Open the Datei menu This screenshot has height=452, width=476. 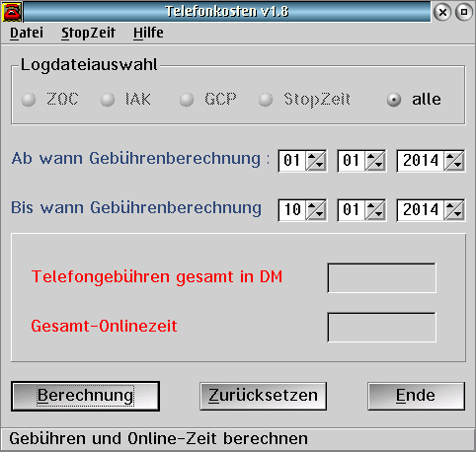coord(27,33)
